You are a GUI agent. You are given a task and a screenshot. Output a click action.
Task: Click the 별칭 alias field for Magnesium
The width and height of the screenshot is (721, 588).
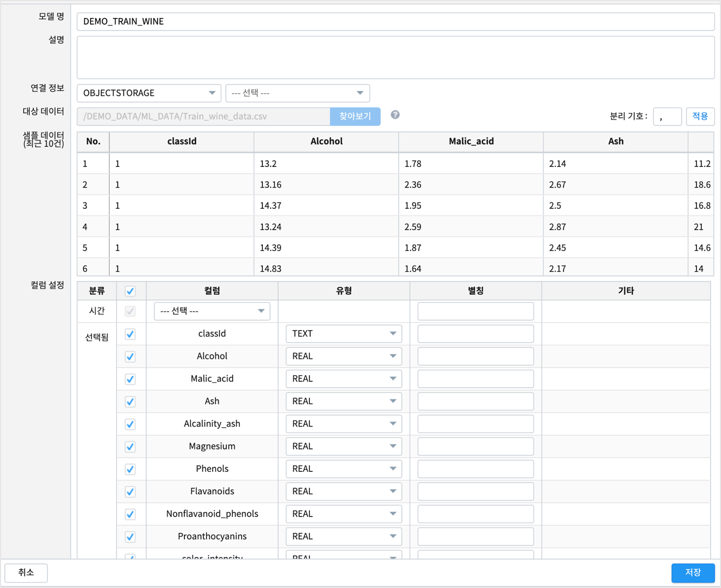tap(476, 446)
